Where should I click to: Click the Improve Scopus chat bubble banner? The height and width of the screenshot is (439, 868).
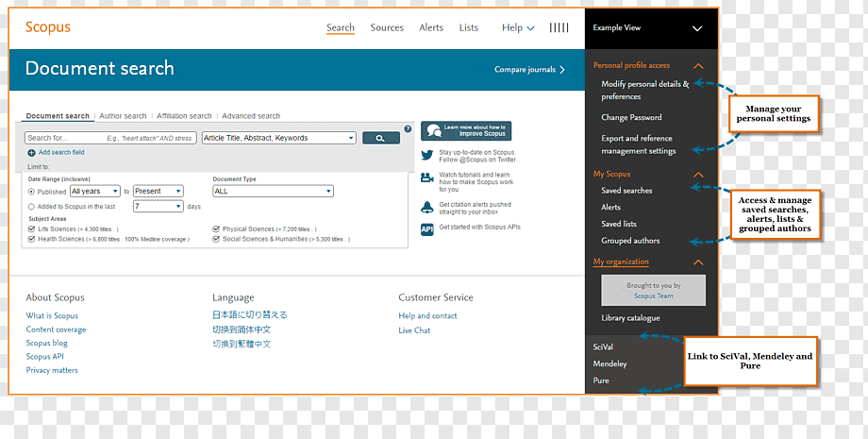coord(466,130)
